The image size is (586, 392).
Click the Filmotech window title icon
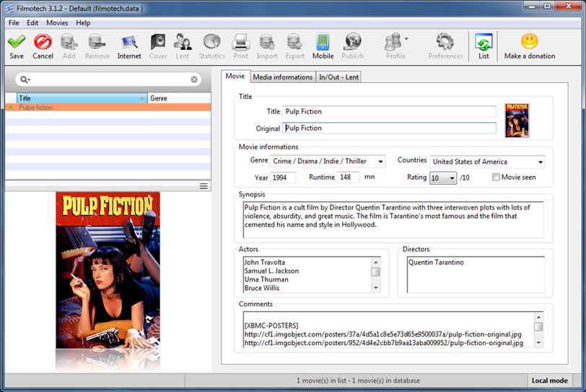[x=9, y=8]
